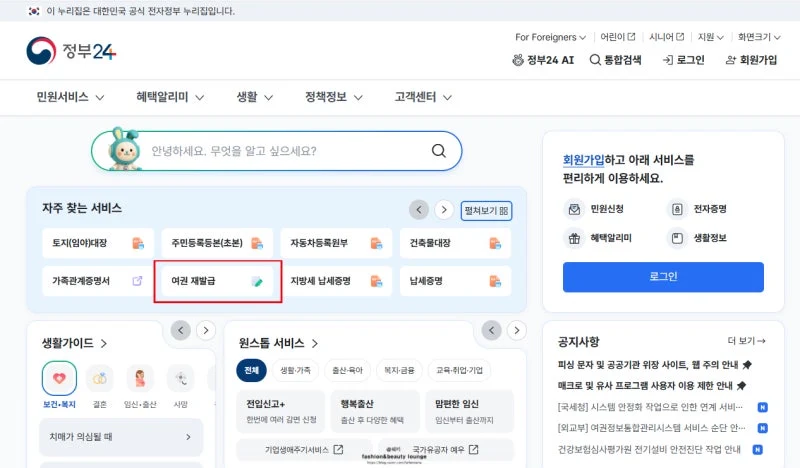800x468 pixels.
Task: Click the search magnifier in search bar
Action: click(439, 151)
